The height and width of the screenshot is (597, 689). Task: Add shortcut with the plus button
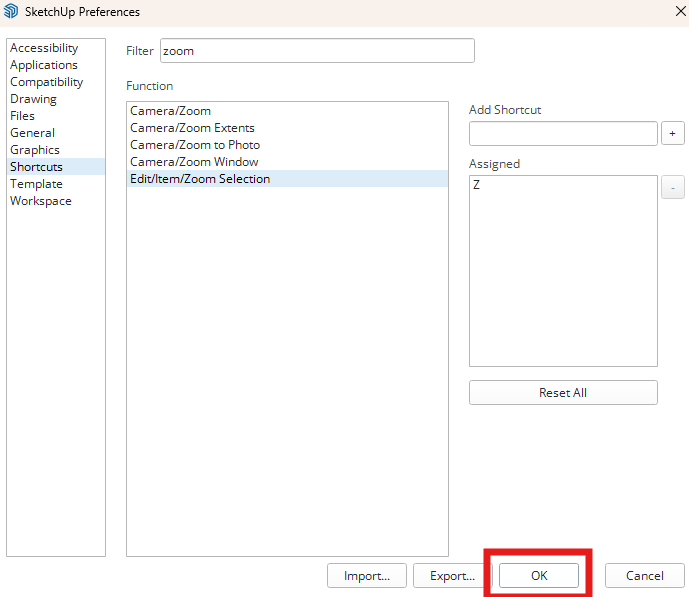click(x=673, y=133)
